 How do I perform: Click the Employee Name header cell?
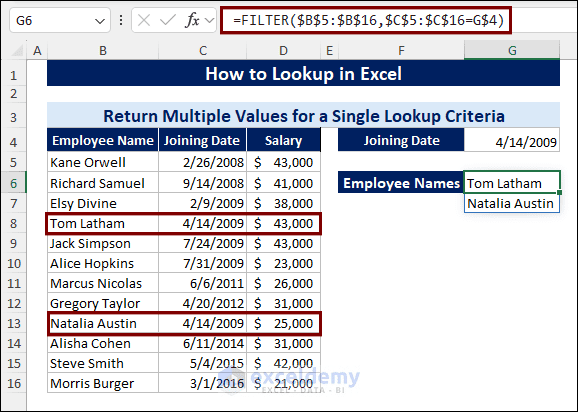(x=103, y=140)
